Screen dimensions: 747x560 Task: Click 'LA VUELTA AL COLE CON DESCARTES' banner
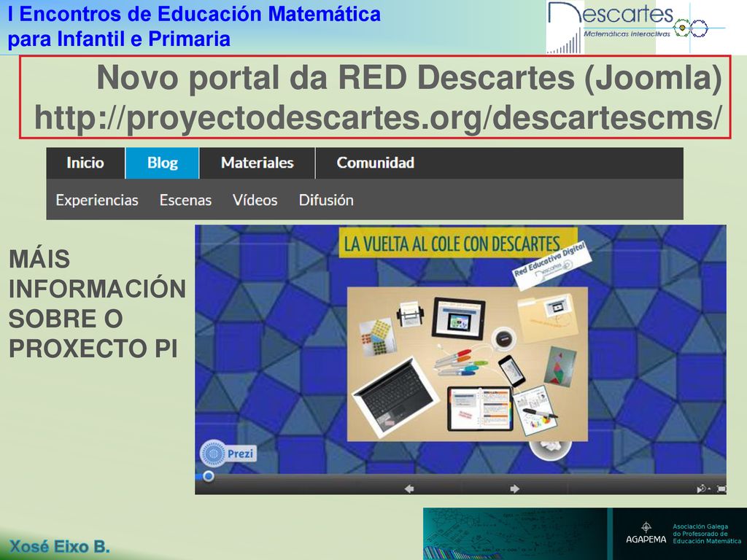pyautogui.click(x=458, y=243)
